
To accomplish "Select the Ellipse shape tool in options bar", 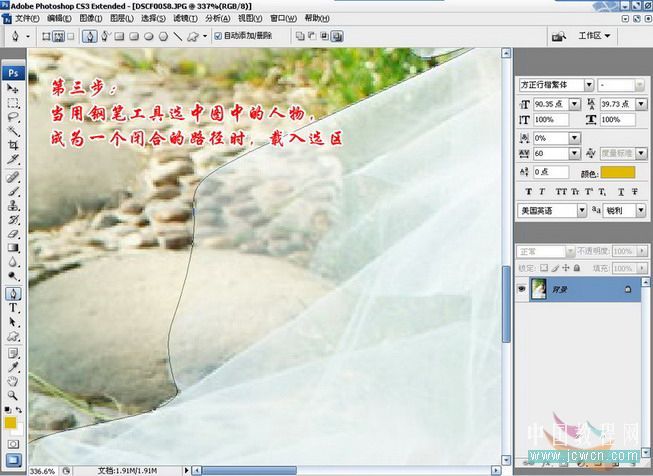I will 147,36.
